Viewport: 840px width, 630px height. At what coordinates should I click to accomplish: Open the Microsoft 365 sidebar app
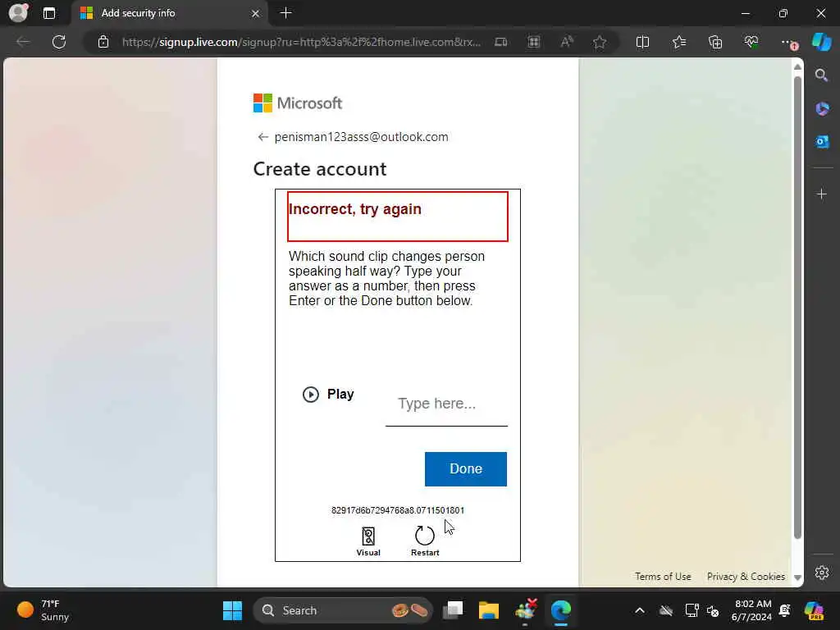(x=822, y=109)
